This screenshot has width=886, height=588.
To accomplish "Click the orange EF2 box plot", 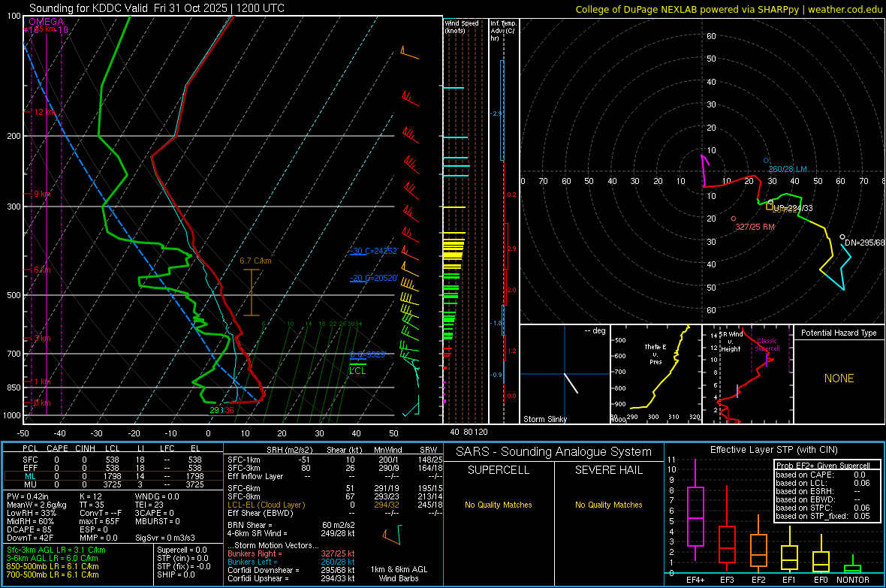I will point(758,544).
